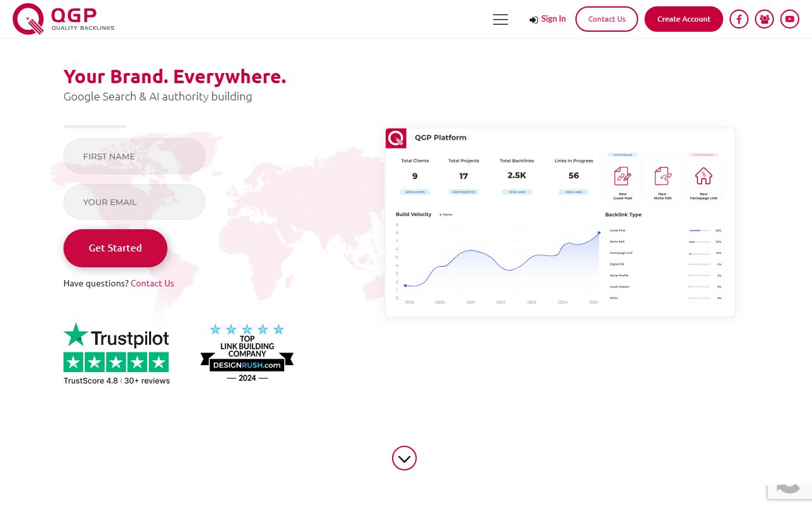Click the Homepage Link progress bar
Viewport: 812px width, 508px height.
pyautogui.click(x=699, y=253)
